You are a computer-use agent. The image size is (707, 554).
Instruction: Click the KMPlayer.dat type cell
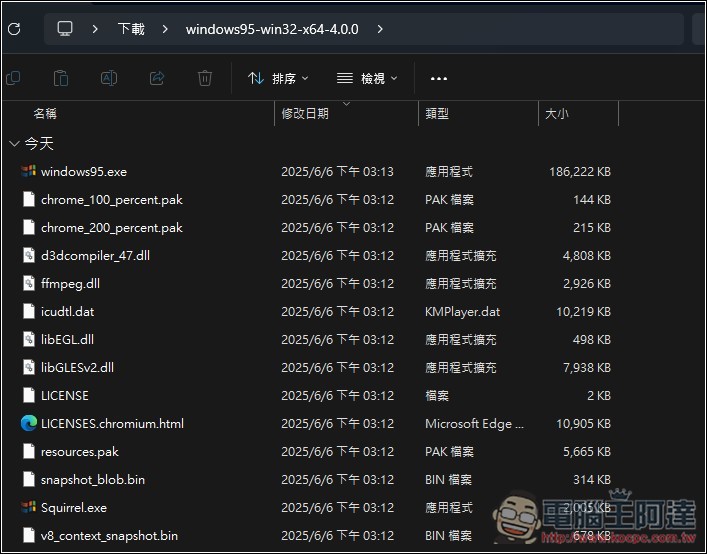tap(463, 311)
